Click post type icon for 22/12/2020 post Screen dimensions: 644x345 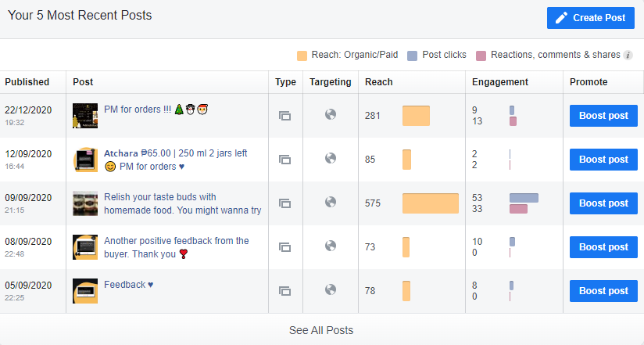(284, 116)
